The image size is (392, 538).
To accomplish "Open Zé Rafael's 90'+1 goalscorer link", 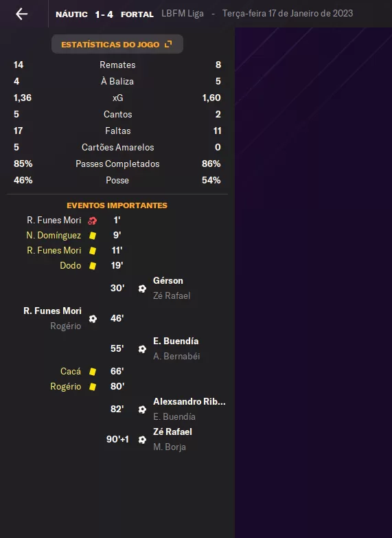I will point(172,431).
